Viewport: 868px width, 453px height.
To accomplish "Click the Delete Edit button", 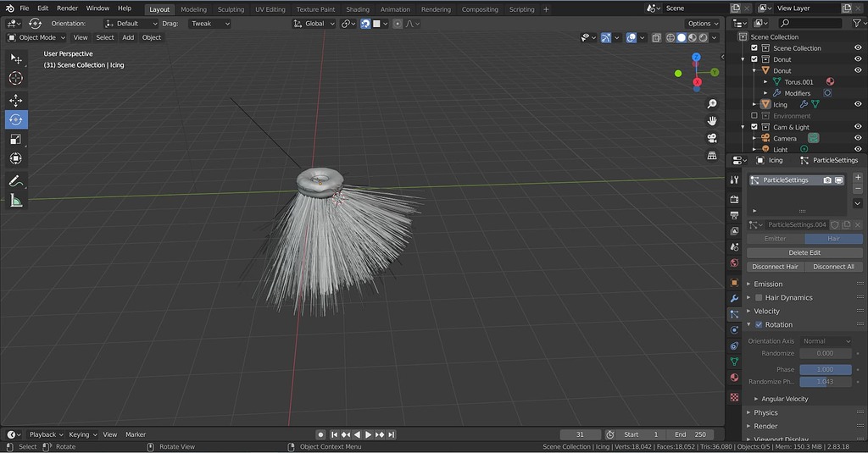I will click(804, 253).
